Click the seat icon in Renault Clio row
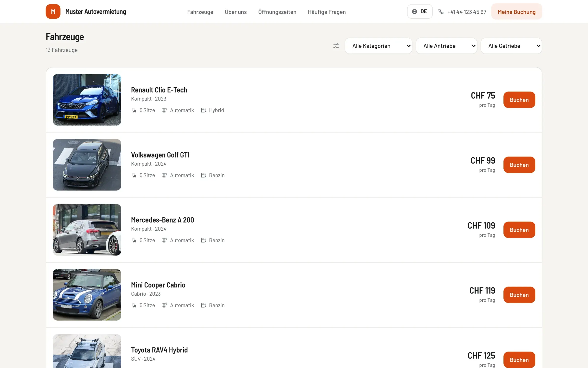Image resolution: width=588 pixels, height=368 pixels. (134, 110)
